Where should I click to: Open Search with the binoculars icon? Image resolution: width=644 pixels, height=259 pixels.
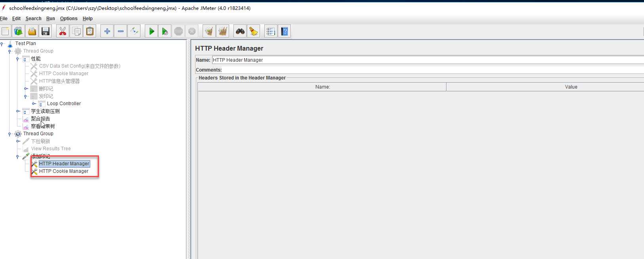click(240, 31)
